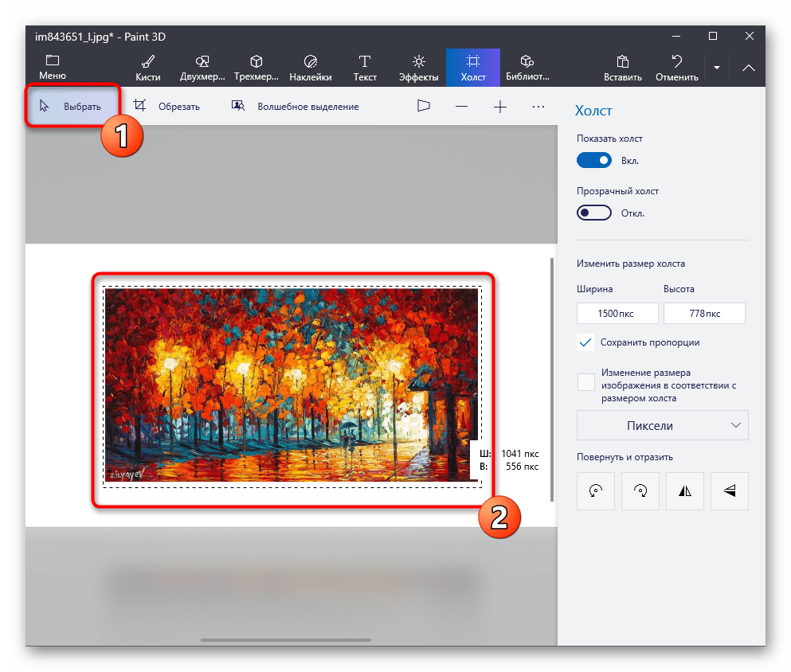Uncheck Сохранить пропорции checkbox

click(586, 342)
